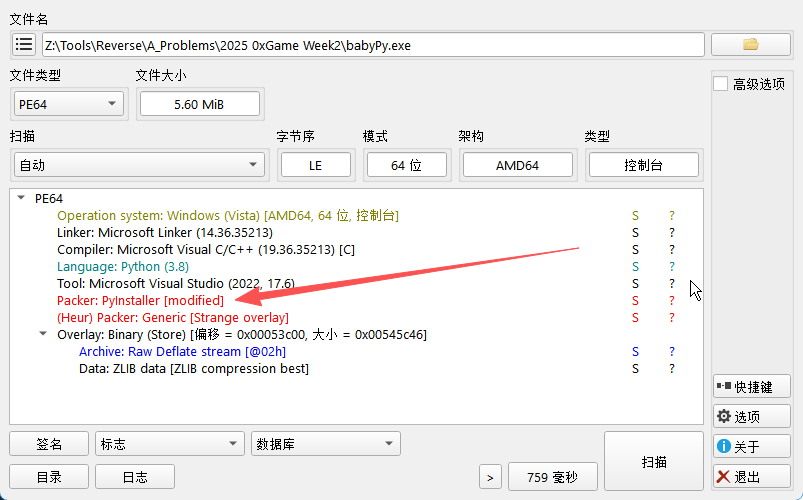Collapse the PE64 tree root node
Image resolution: width=803 pixels, height=500 pixels.
(22, 198)
